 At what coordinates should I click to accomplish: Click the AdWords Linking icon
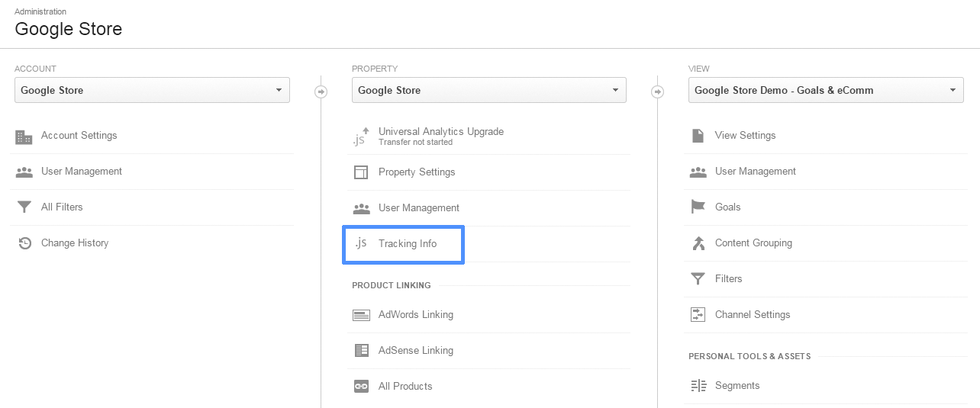pos(361,315)
